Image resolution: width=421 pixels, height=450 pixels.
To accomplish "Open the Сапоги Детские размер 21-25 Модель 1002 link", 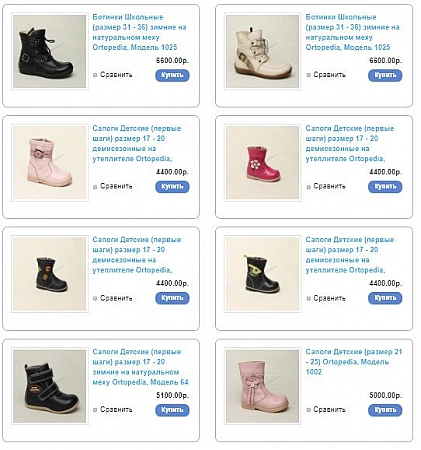I will (354, 362).
